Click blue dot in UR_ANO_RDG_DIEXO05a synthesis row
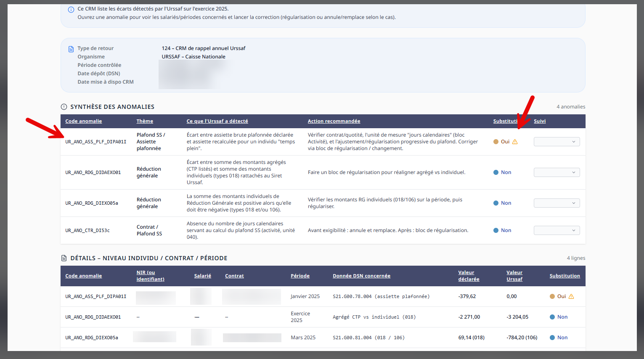Image resolution: width=644 pixels, height=359 pixels. click(496, 203)
